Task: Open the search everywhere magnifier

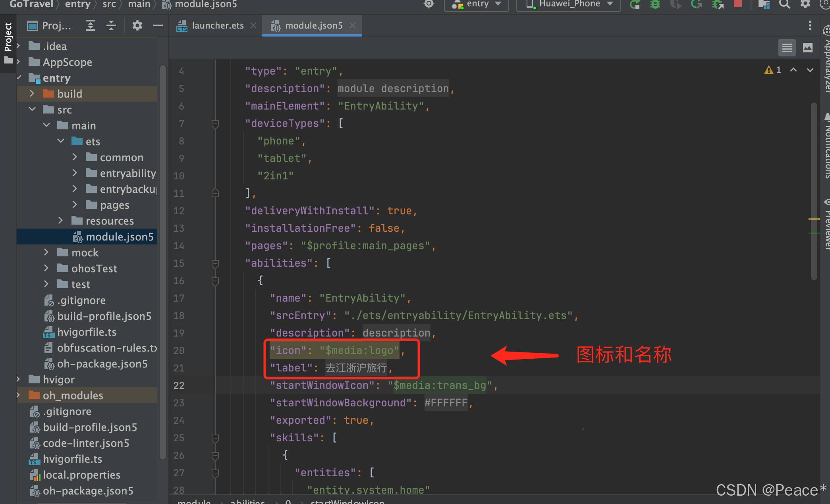Action: [x=784, y=4]
